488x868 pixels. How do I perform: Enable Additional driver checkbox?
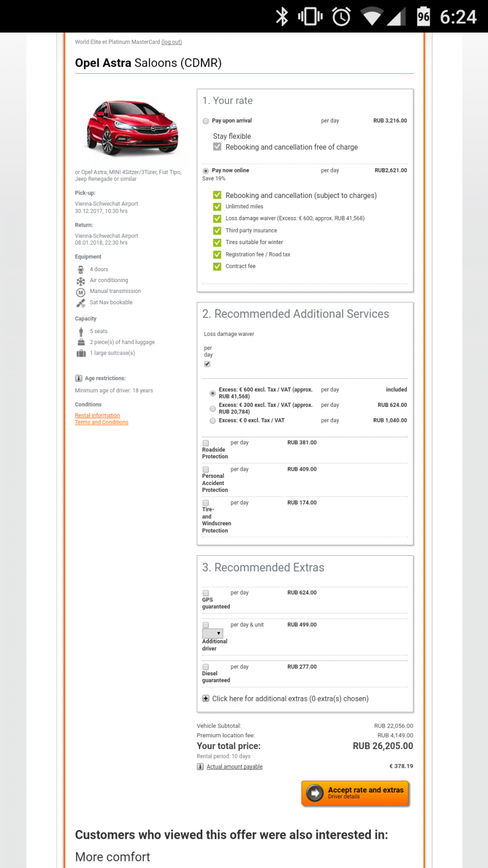coord(206,626)
